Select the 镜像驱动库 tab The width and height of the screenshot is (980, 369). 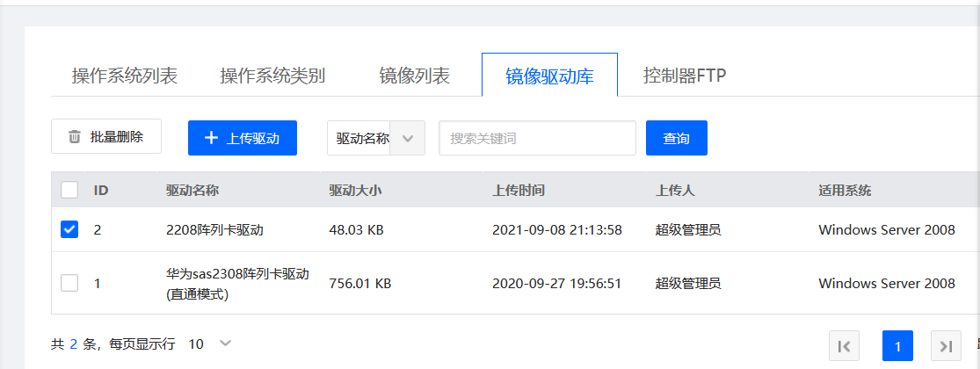[x=549, y=76]
